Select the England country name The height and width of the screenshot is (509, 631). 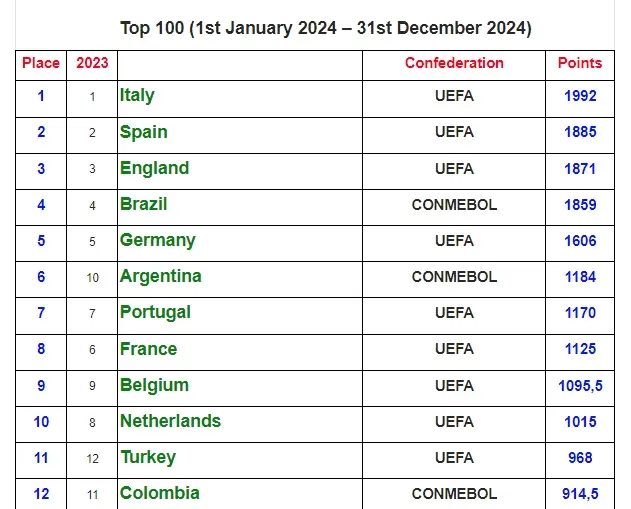154,168
